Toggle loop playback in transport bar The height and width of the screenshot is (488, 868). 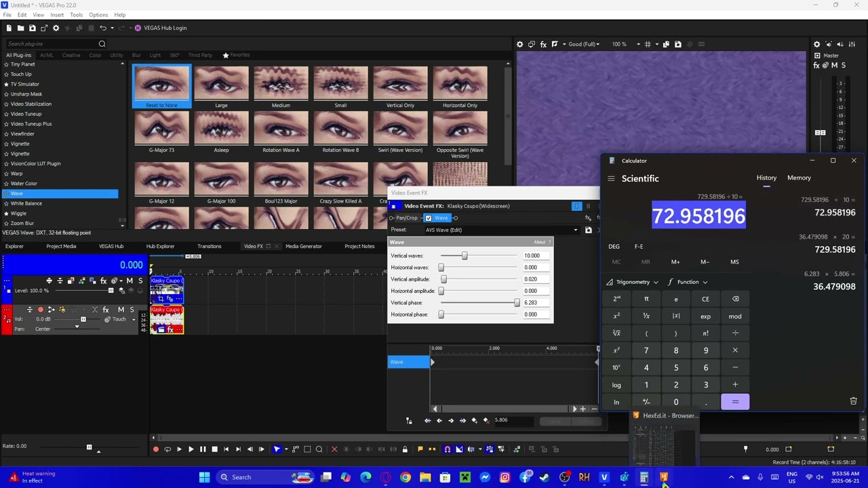tap(167, 449)
